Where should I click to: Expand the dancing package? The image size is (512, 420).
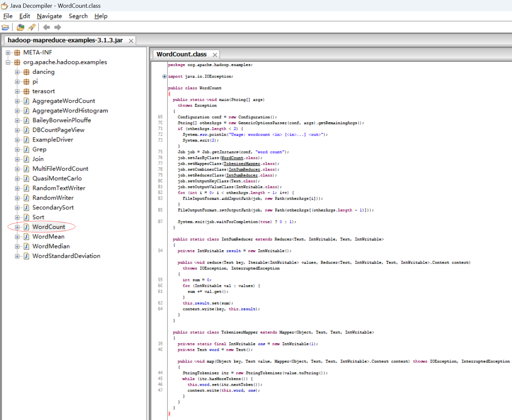click(17, 72)
